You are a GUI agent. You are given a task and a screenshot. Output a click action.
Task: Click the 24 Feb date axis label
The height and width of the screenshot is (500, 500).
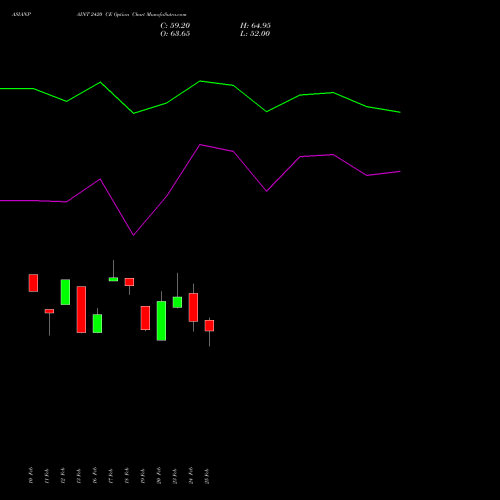click(191, 475)
